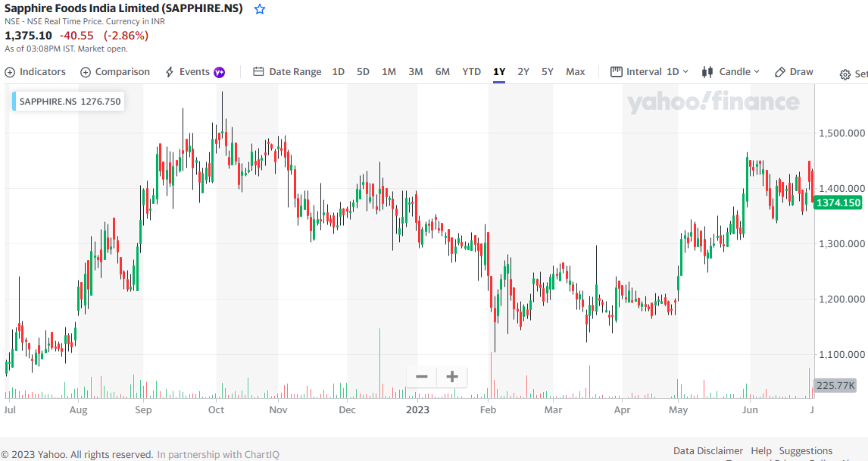Open the Date Range picker
This screenshot has height=461, width=868.
(x=287, y=72)
